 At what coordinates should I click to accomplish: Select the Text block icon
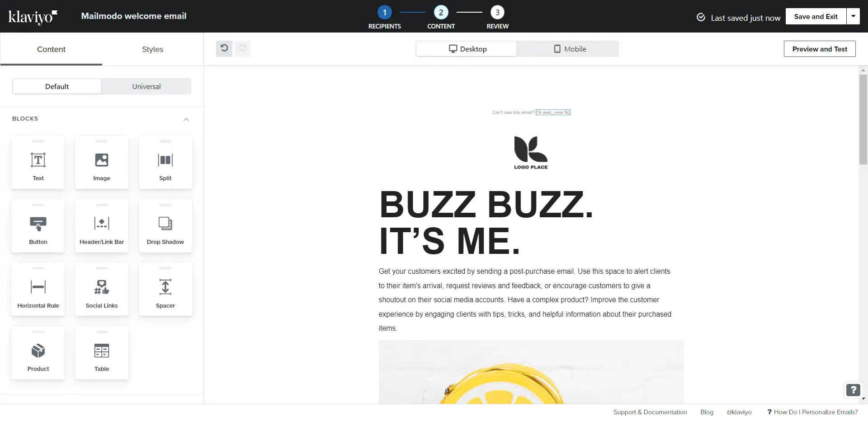coord(38,160)
